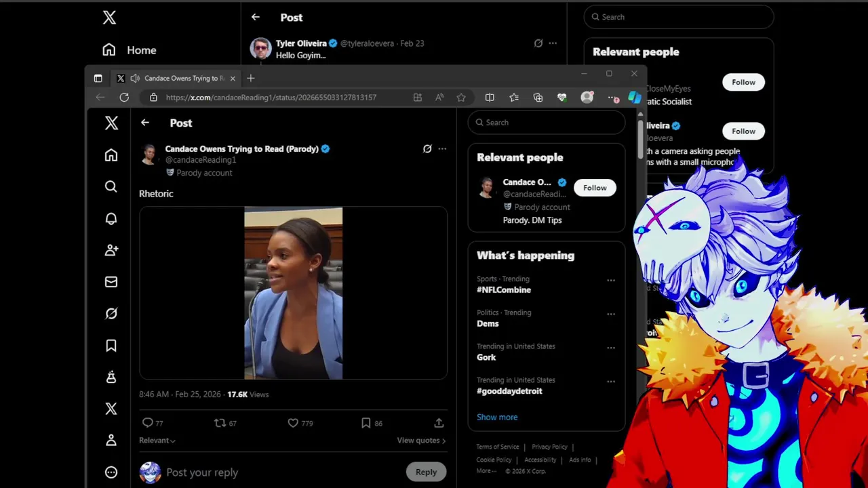This screenshot has width=868, height=488.
Task: Open the Edge profile avatar
Action: coord(587,98)
